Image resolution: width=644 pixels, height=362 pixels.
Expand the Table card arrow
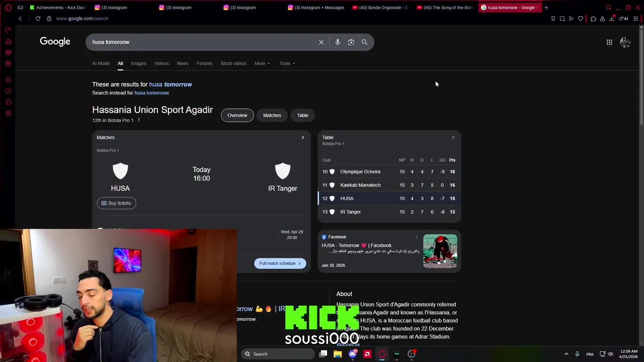(x=453, y=137)
